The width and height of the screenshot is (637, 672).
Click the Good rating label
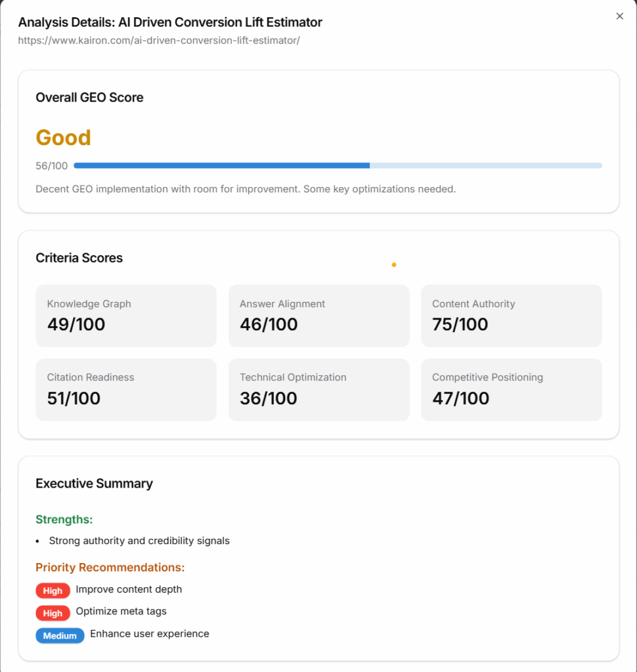coord(63,138)
